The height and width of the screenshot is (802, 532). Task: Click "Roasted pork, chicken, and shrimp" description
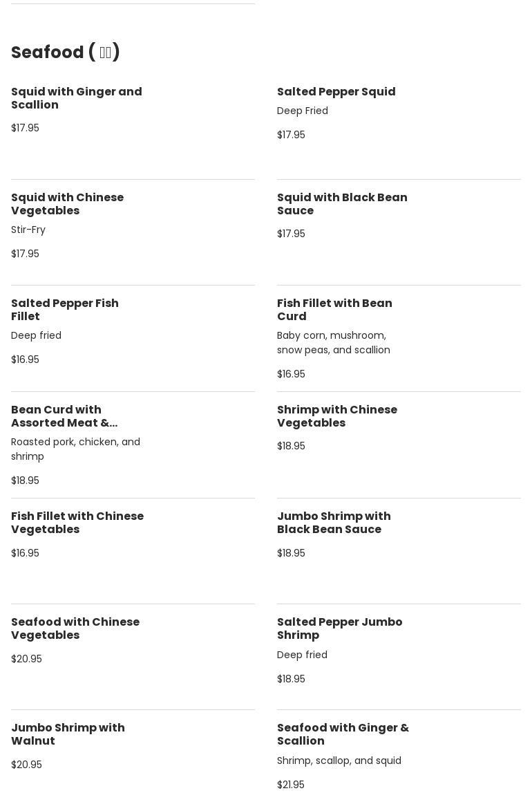coord(75,449)
